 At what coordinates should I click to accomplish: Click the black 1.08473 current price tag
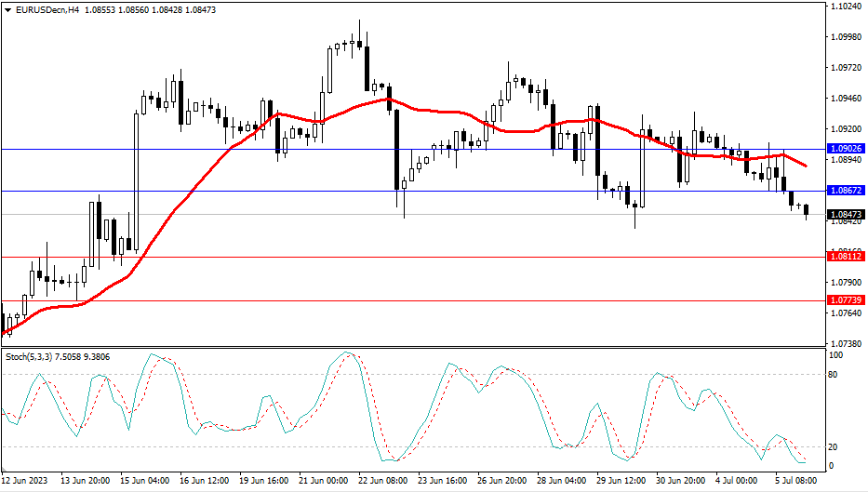[x=846, y=214]
